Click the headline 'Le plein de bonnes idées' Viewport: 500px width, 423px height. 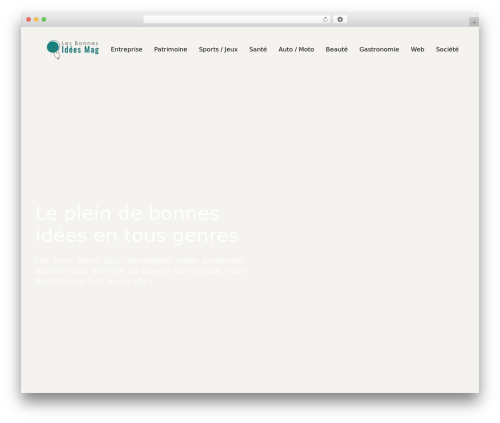(x=137, y=224)
